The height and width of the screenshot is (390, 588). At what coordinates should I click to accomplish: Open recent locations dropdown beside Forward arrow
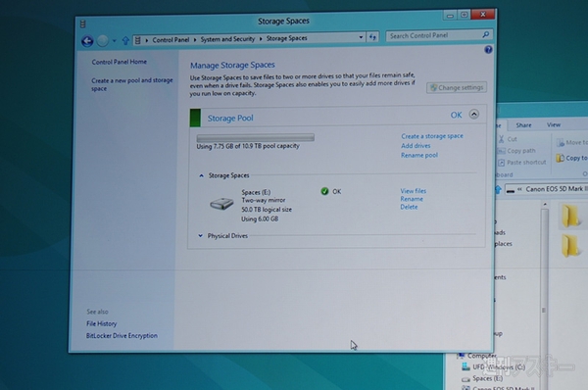(x=114, y=40)
